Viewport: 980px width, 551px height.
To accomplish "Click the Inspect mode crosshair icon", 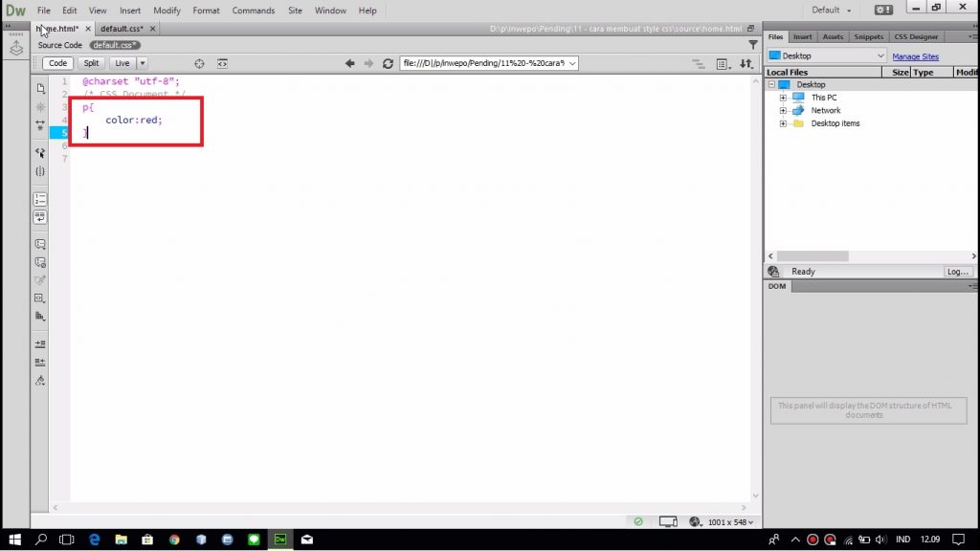I will point(199,63).
